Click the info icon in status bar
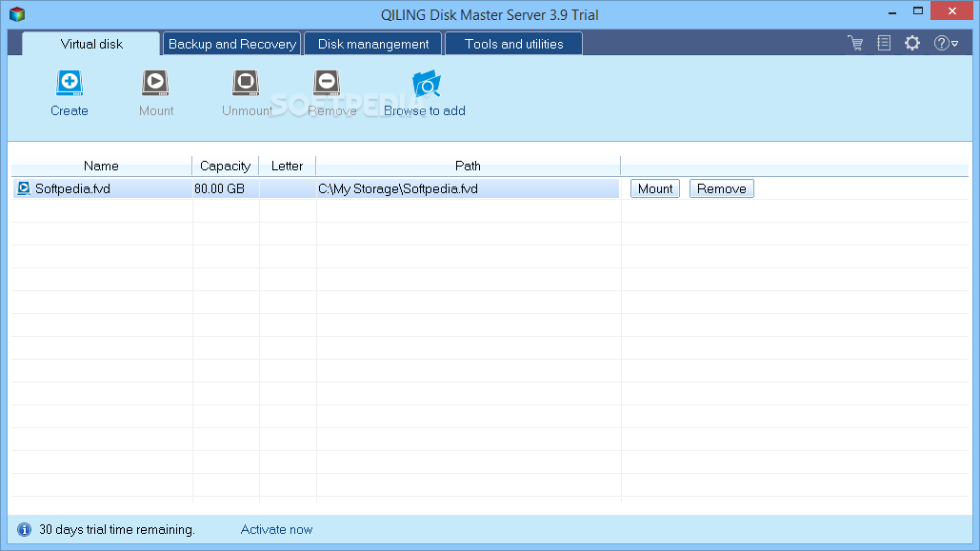Screen dimensions: 980x551 tap(24, 530)
